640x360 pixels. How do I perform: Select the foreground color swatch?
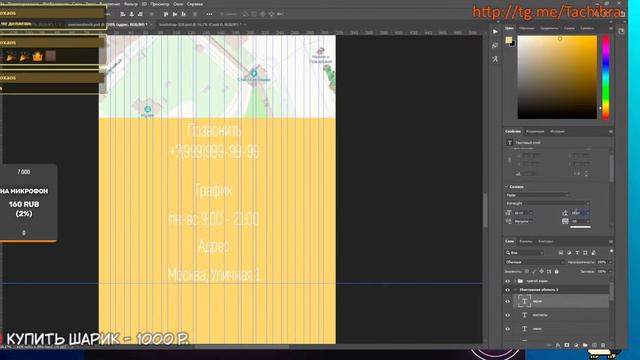pyautogui.click(x=509, y=40)
